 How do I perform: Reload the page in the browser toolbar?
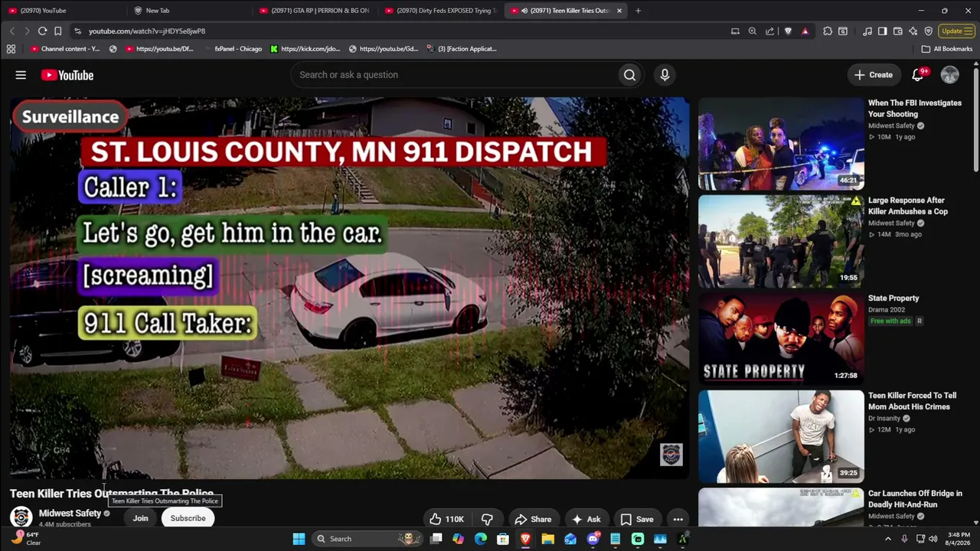(x=42, y=31)
